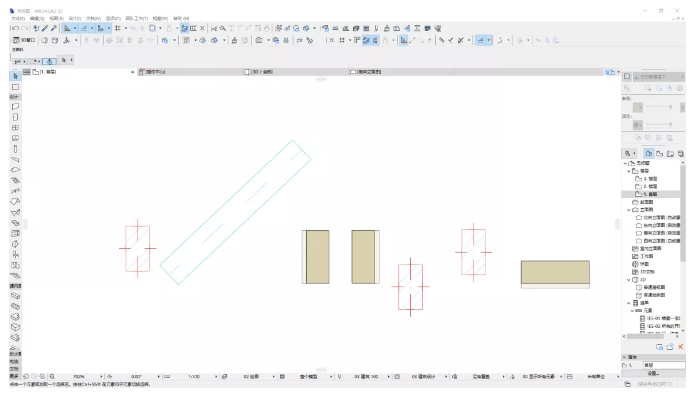
Task: Select the Arrow tool in the toolbox
Action: (x=15, y=76)
